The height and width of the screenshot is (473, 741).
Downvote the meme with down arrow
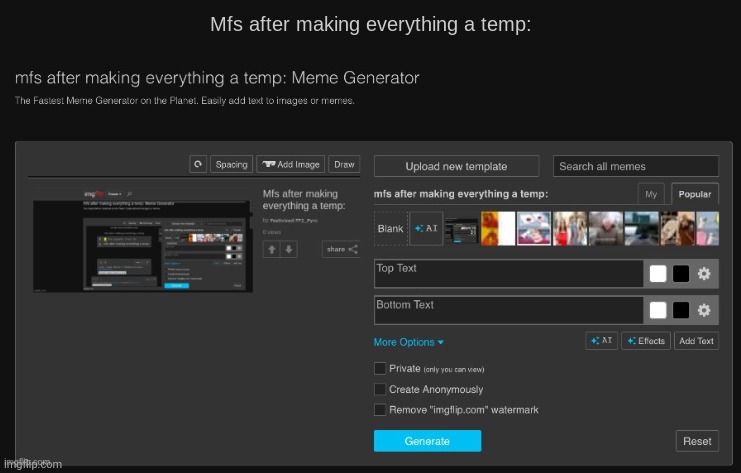289,249
